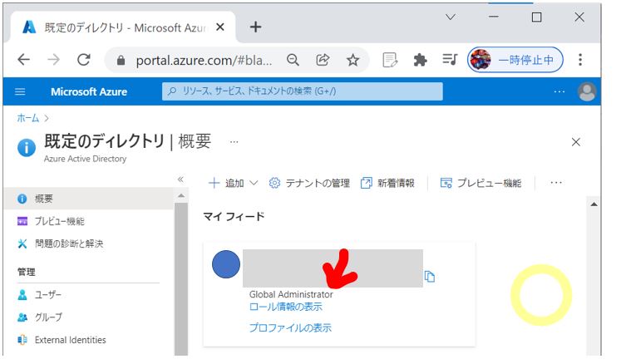Click the Global Administrator role text

coord(291,294)
